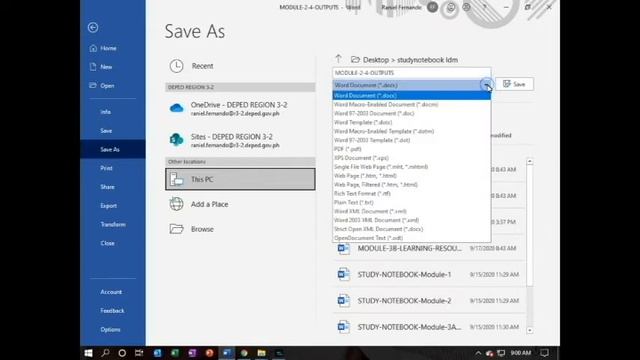Select Single File Web Page option
This screenshot has height=360, width=640.
[x=411, y=167]
